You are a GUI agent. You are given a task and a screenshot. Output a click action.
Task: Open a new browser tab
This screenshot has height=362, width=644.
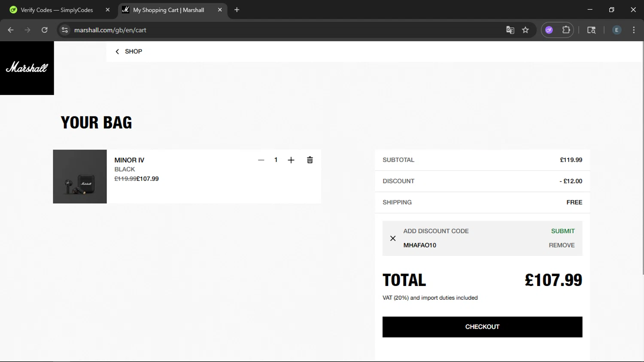tap(237, 10)
